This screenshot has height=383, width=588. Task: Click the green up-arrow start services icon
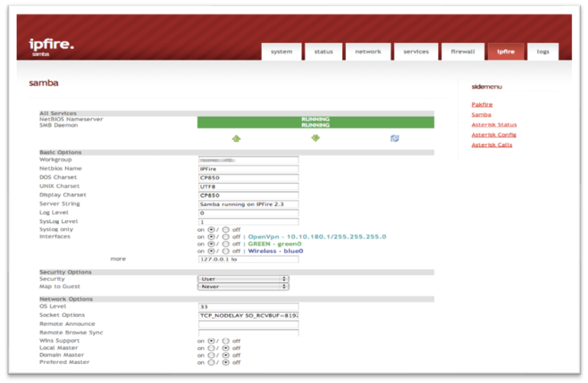coord(237,139)
